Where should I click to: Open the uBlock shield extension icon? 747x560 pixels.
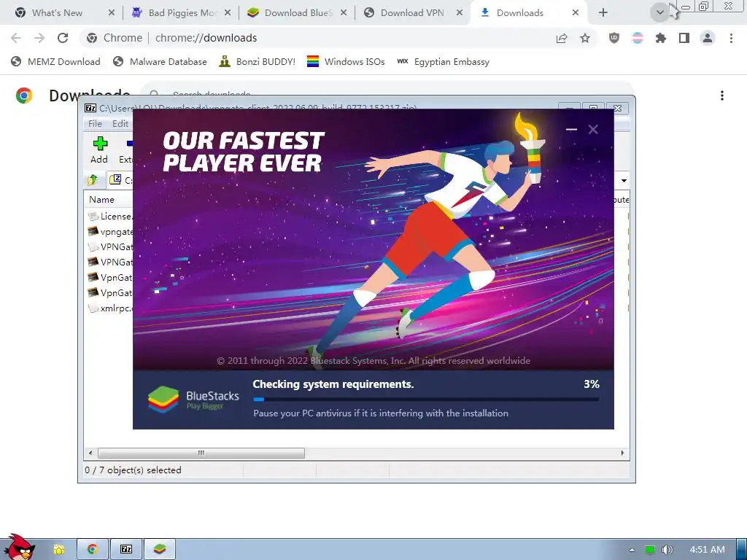tap(614, 38)
